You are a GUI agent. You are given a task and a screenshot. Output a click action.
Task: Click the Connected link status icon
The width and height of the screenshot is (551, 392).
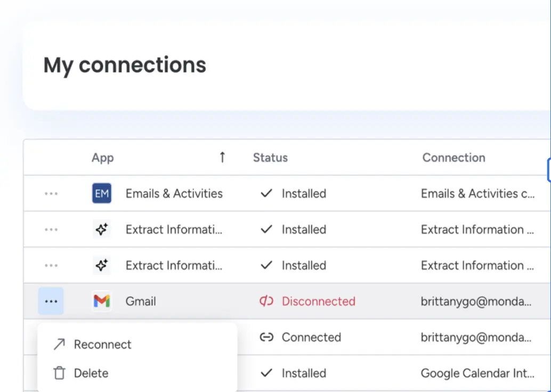[266, 337]
